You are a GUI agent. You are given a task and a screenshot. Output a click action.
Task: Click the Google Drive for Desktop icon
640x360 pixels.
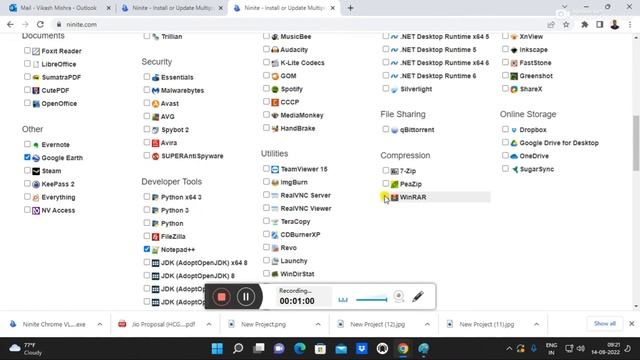tap(514, 143)
